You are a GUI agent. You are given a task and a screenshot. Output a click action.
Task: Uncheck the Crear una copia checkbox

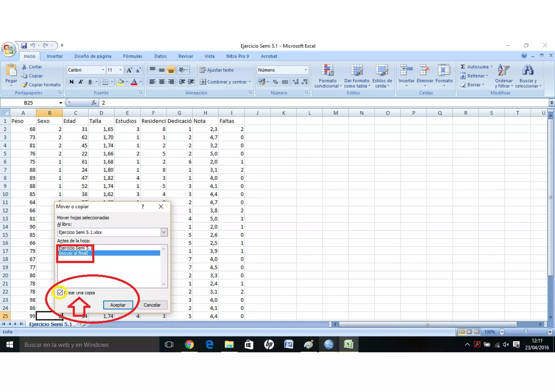coord(60,293)
